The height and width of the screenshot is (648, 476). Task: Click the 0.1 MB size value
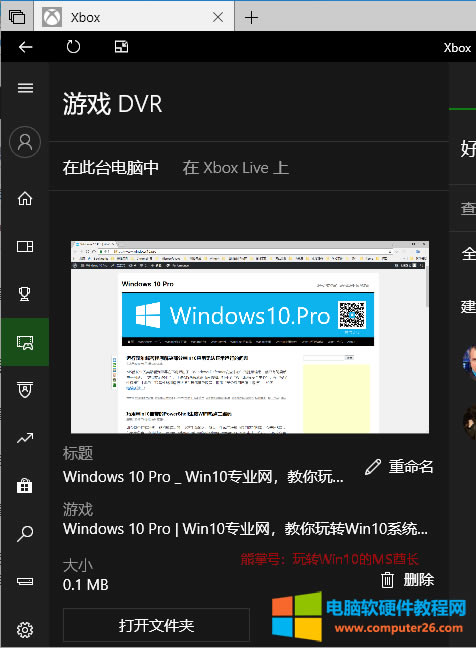coord(86,585)
